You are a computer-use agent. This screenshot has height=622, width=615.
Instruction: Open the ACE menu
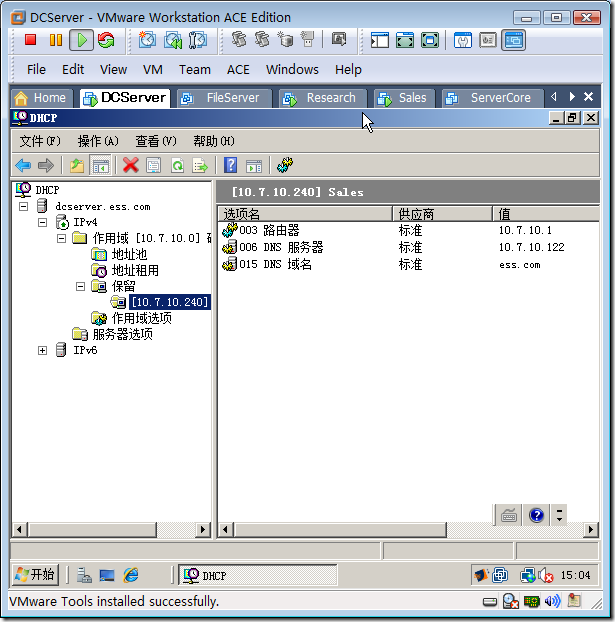[x=238, y=69]
